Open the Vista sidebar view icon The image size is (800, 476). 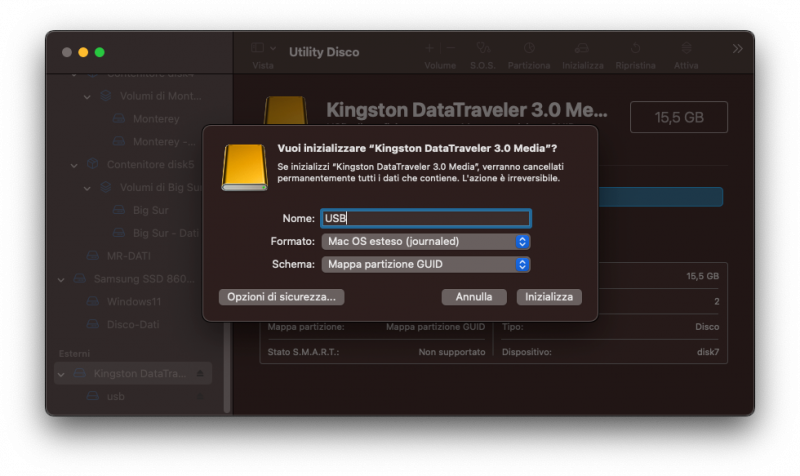pyautogui.click(x=258, y=48)
